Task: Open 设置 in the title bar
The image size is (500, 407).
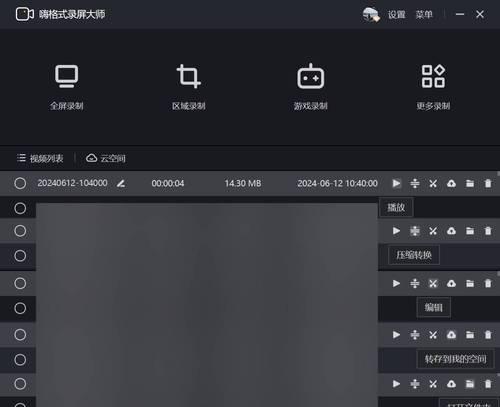Action: click(x=396, y=14)
